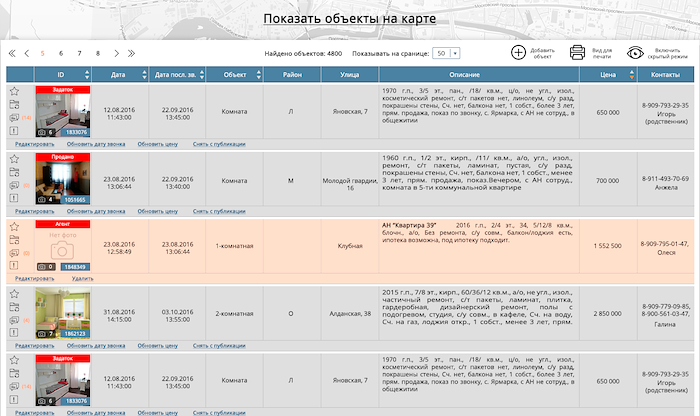Click Редактировать under Клубная listing
Viewport: 700px width, 416px height.
[x=34, y=279]
